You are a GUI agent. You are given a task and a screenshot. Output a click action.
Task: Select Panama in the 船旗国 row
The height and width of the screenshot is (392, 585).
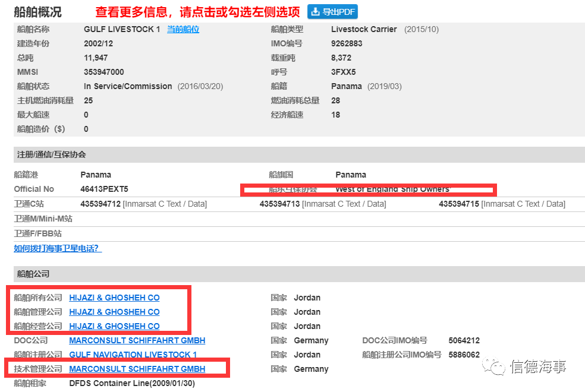[x=351, y=175]
